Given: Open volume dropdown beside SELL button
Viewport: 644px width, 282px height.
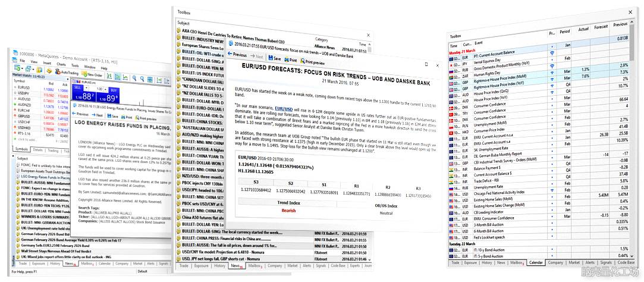Looking at the screenshot, I should point(86,87).
